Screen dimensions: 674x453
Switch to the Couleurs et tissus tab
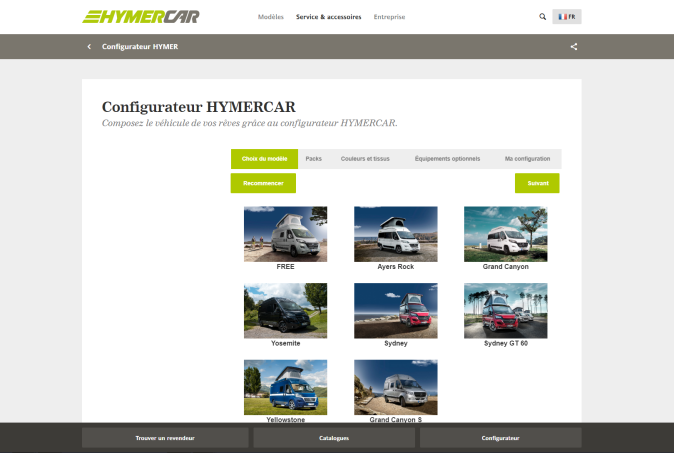click(x=365, y=159)
